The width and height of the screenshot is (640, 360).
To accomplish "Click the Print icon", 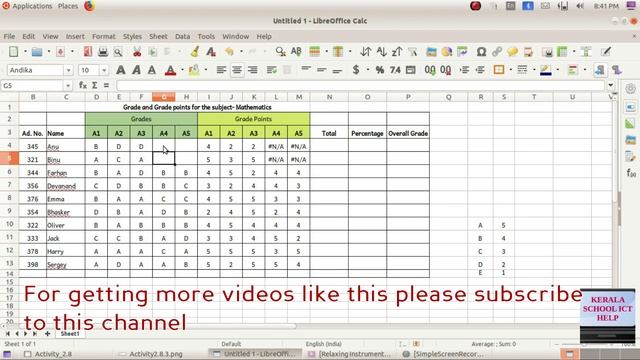I will (103, 52).
